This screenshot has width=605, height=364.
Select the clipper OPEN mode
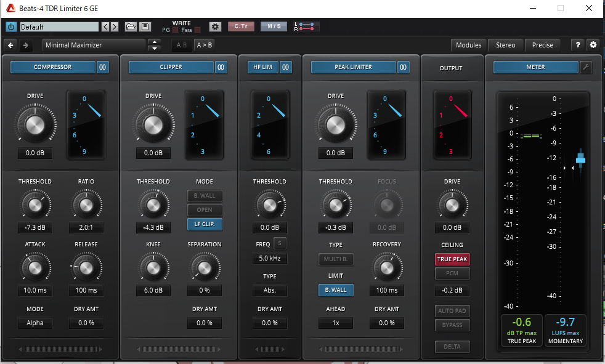tap(205, 210)
